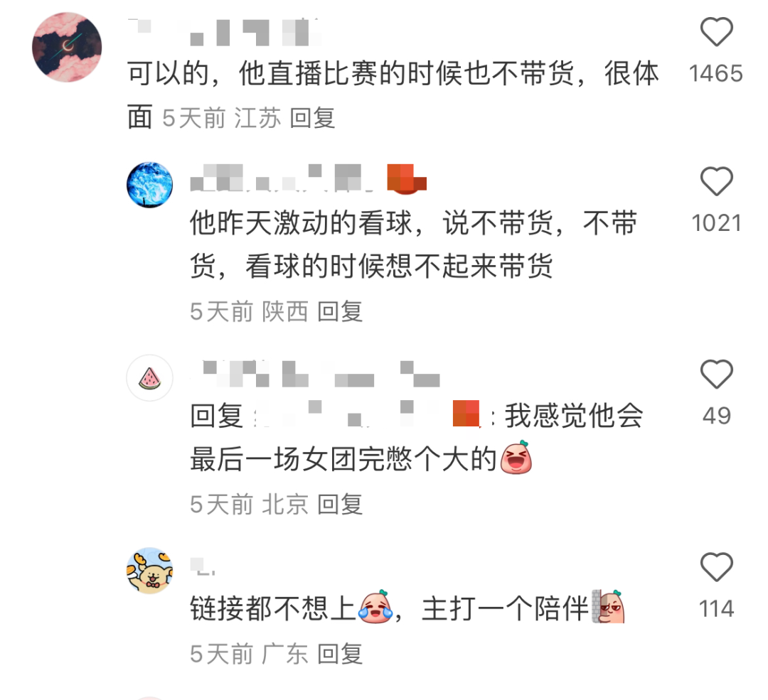Open blue earth avatar profile
This screenshot has width=768, height=700.
point(150,185)
